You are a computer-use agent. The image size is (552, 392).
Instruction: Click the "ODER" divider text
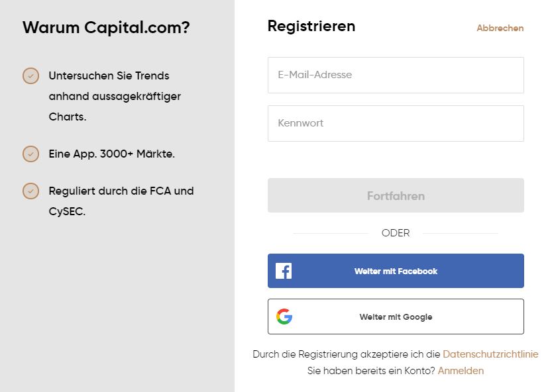point(396,233)
